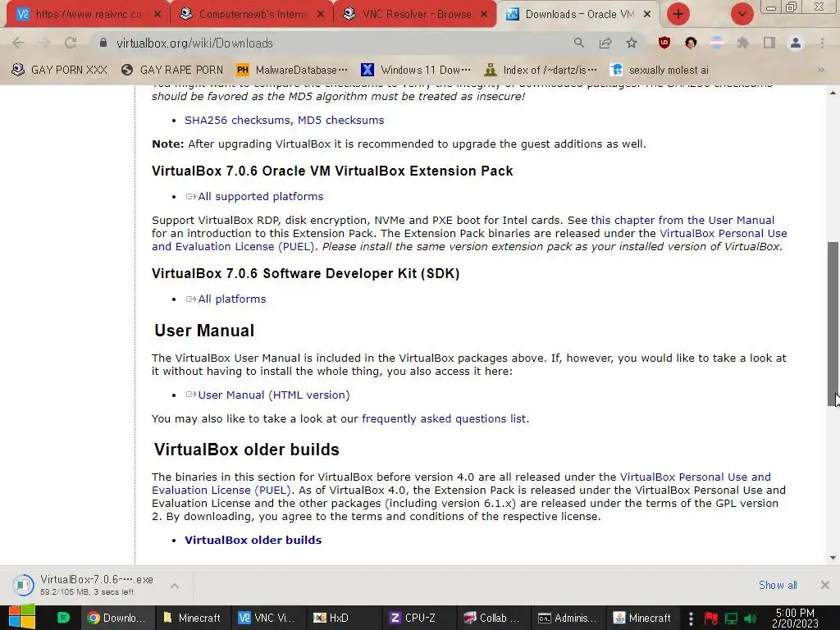Click the page scrollbar's up arrow
The height and width of the screenshot is (630, 840).
833,93
